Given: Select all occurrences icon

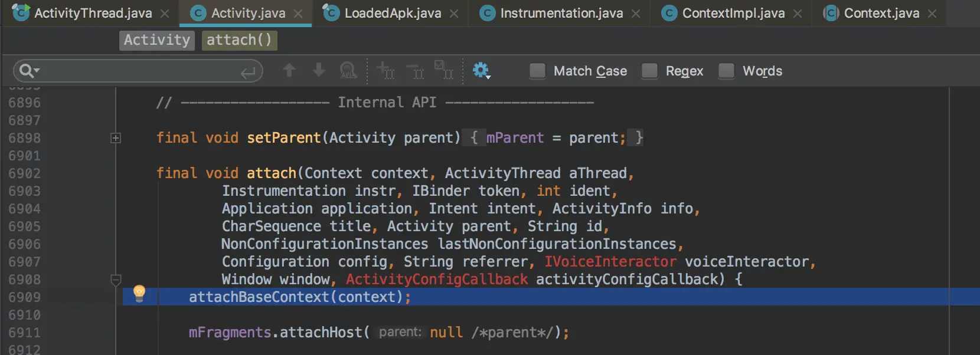Looking at the screenshot, I should click(x=444, y=70).
